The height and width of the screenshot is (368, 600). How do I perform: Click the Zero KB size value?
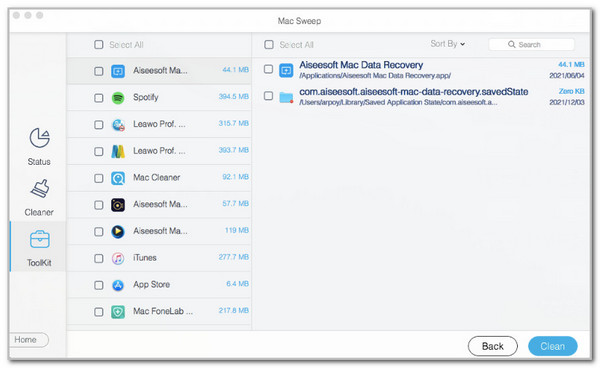(571, 91)
